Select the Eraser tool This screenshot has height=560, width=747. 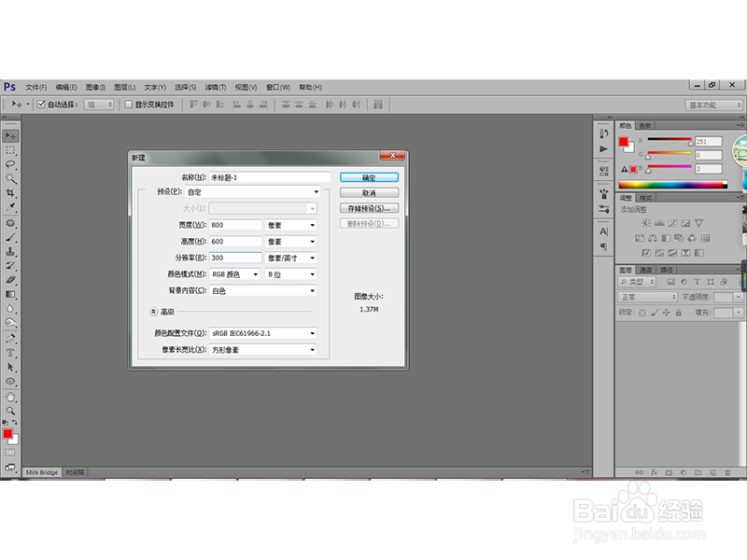(10, 280)
